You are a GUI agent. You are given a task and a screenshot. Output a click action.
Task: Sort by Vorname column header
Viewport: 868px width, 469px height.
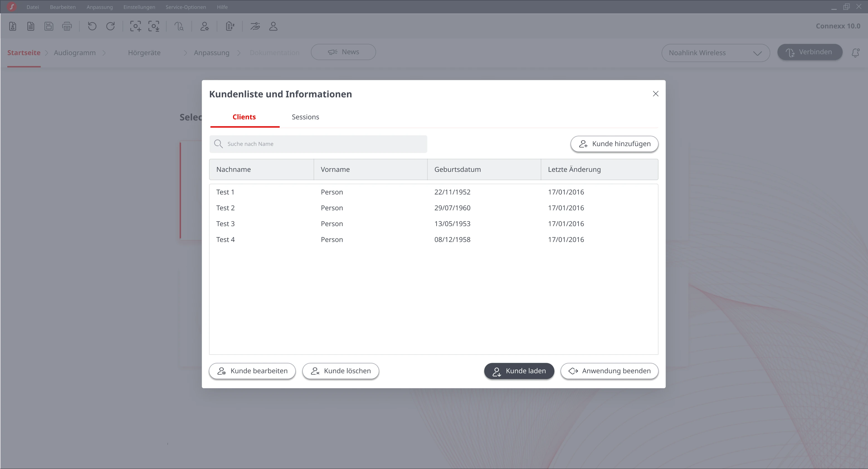tap(371, 170)
